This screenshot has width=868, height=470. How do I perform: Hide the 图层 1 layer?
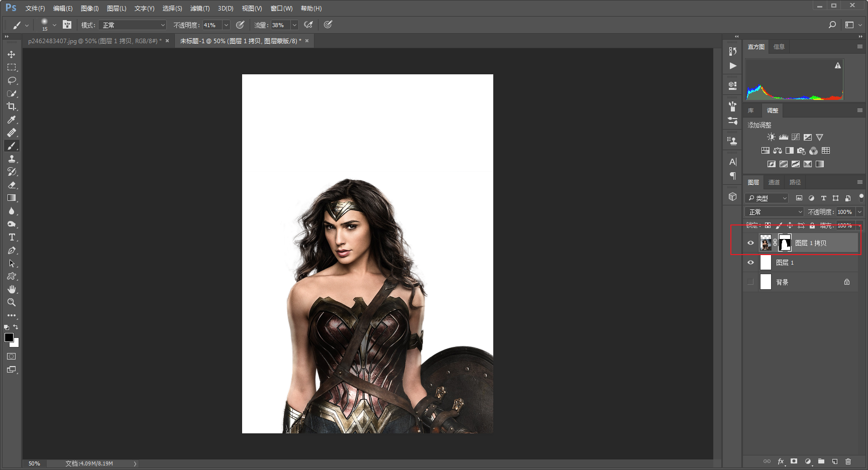pyautogui.click(x=750, y=263)
